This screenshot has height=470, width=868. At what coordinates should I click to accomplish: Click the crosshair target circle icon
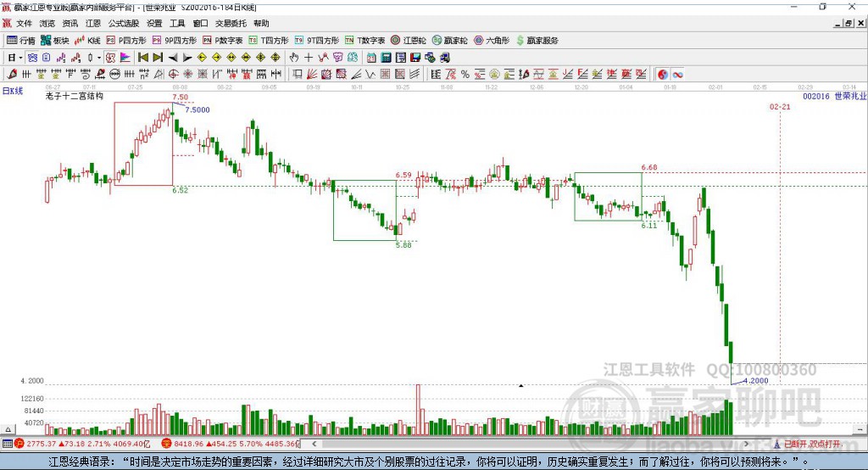(x=173, y=75)
